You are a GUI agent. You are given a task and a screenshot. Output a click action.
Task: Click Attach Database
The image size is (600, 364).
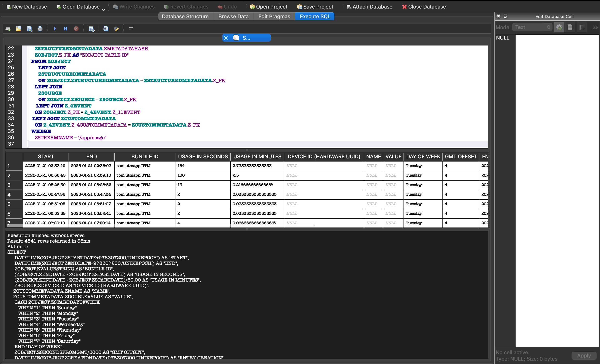[369, 7]
